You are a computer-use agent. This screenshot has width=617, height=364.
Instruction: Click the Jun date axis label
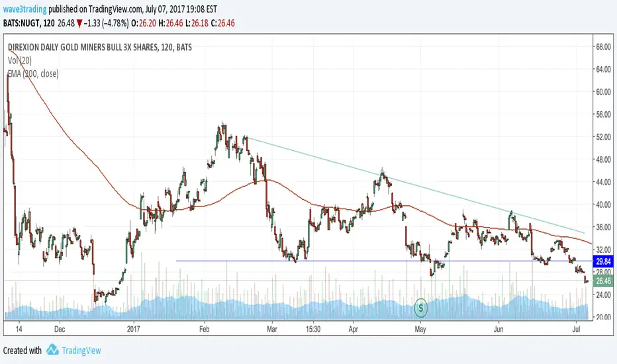498,329
